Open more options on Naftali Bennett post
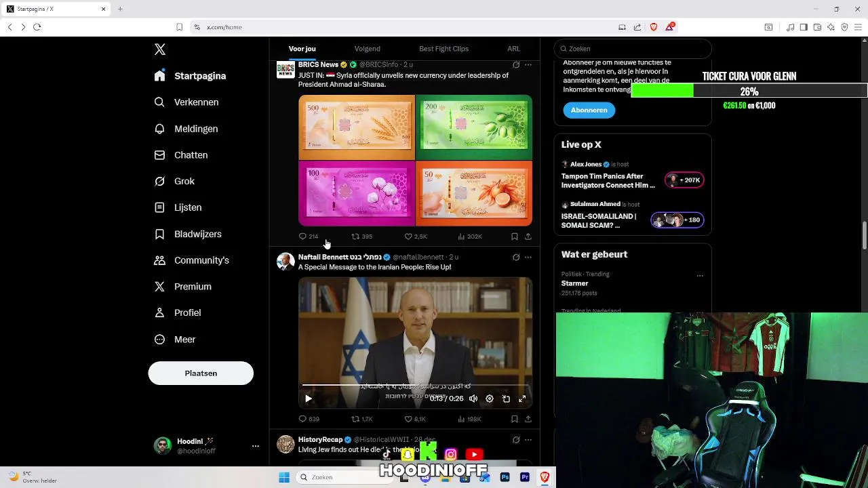Screen dimensions: 868x488 528,258
